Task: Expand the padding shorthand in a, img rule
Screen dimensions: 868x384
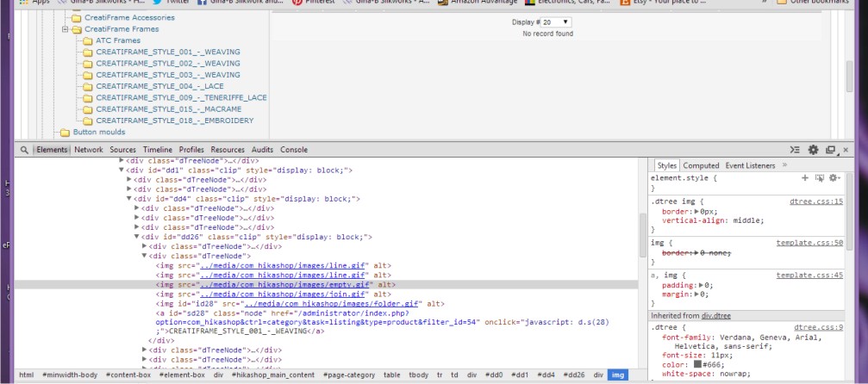Action: coord(701,286)
